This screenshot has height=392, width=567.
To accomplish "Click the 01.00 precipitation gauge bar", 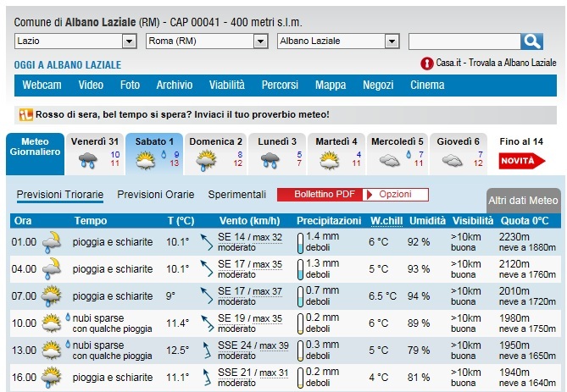I will click(300, 242).
